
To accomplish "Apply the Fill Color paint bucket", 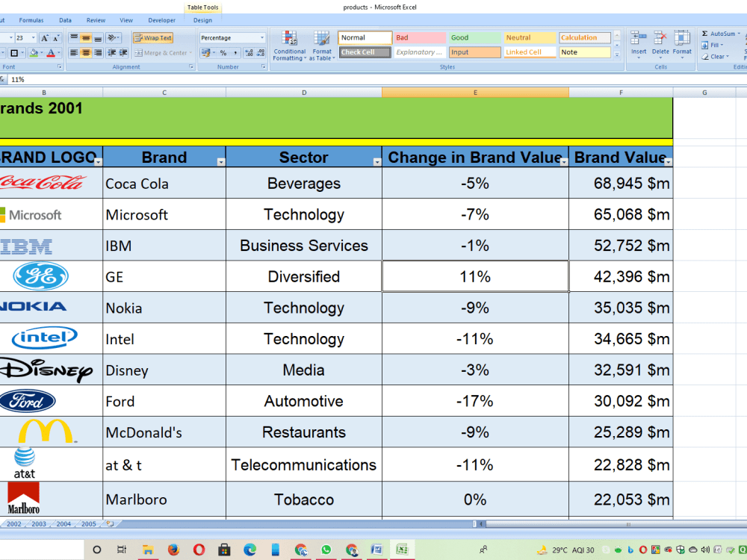I will coord(34,53).
